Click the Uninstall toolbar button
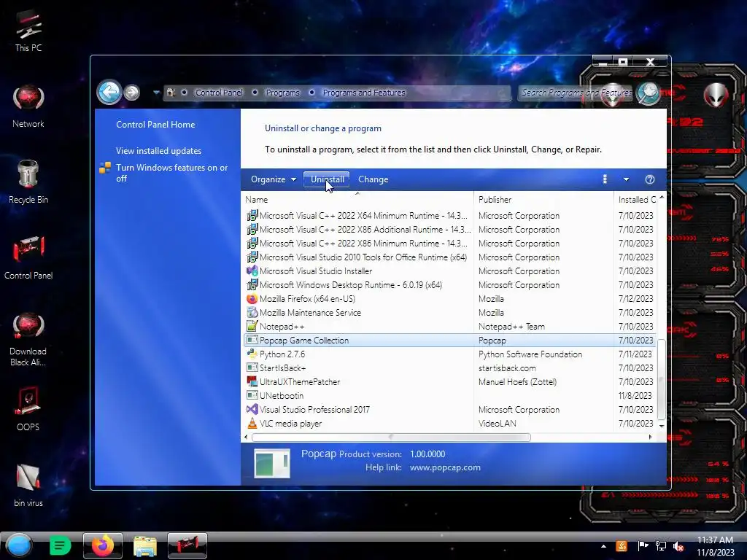747x560 pixels. 327,179
